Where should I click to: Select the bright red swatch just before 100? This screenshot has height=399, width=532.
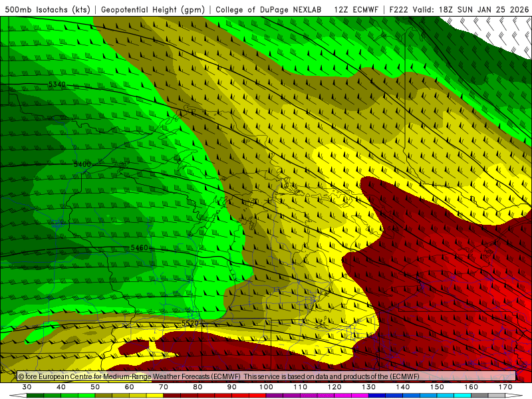click(x=257, y=396)
